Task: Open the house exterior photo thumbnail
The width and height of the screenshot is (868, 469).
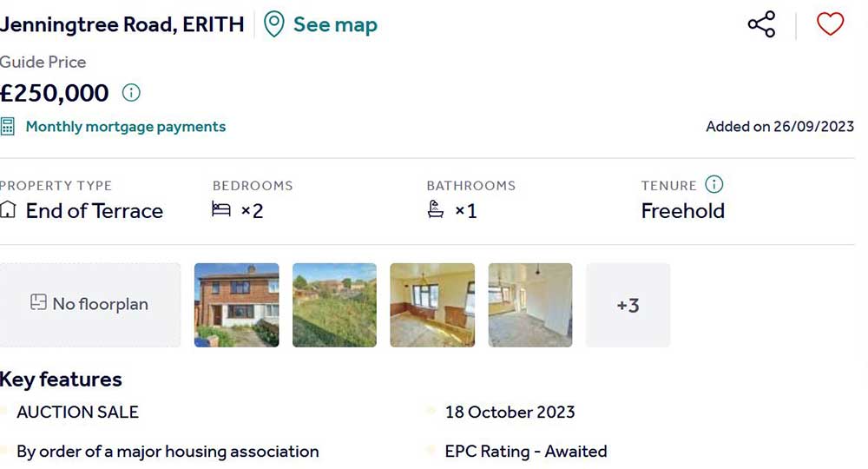Action: (x=237, y=305)
